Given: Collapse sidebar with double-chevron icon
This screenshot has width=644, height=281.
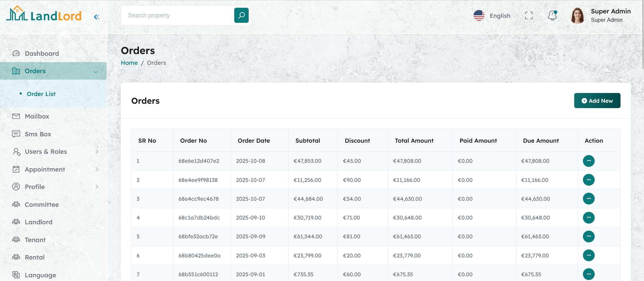Looking at the screenshot, I should 97,17.
